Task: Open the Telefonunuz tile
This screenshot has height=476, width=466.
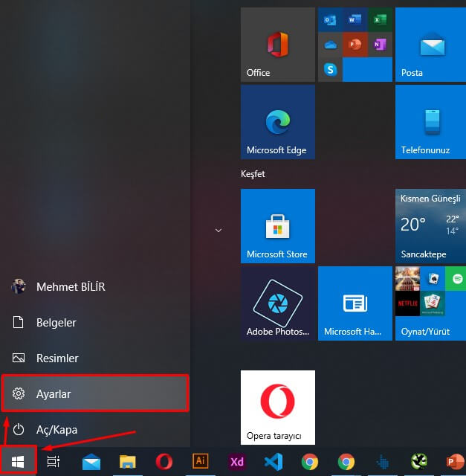Action: [x=430, y=122]
